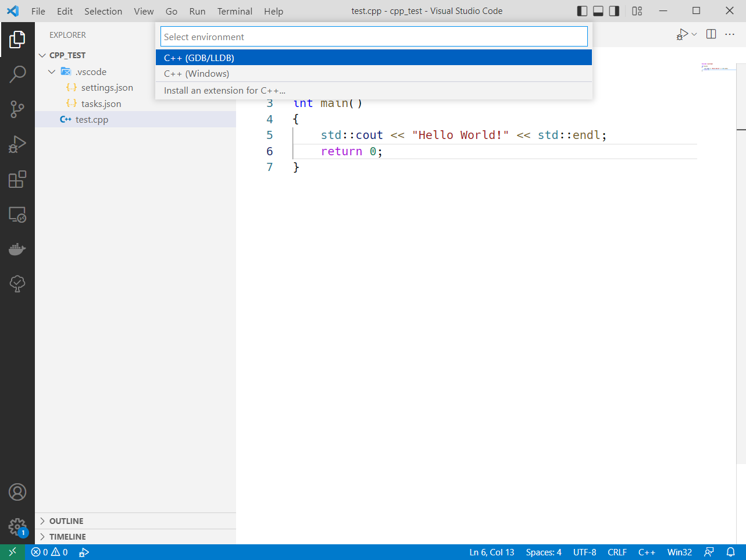The height and width of the screenshot is (560, 746).
Task: Click the debug launch icon in status bar
Action: (x=84, y=552)
